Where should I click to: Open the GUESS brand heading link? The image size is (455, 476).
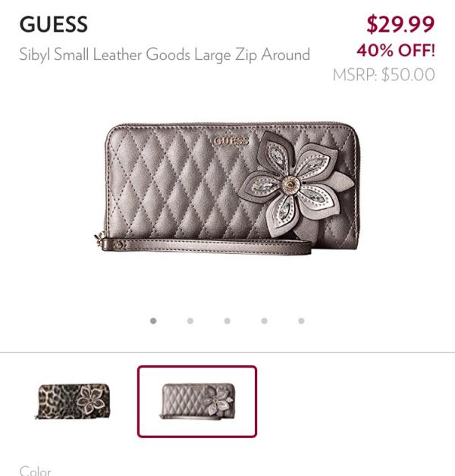53,24
